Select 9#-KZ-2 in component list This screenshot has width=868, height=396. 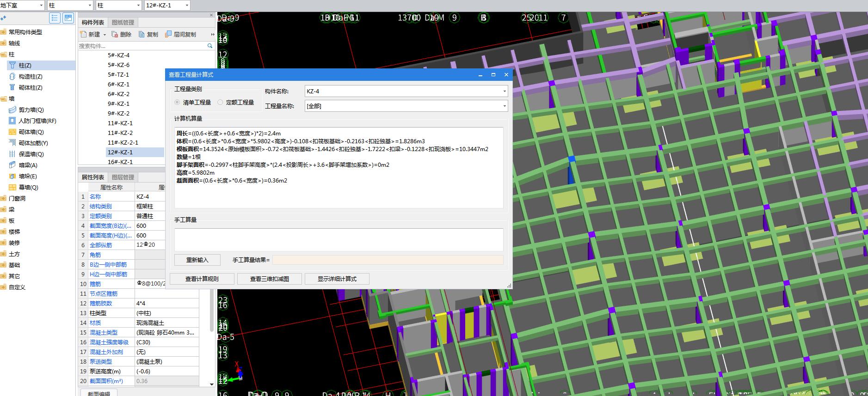pos(119,114)
